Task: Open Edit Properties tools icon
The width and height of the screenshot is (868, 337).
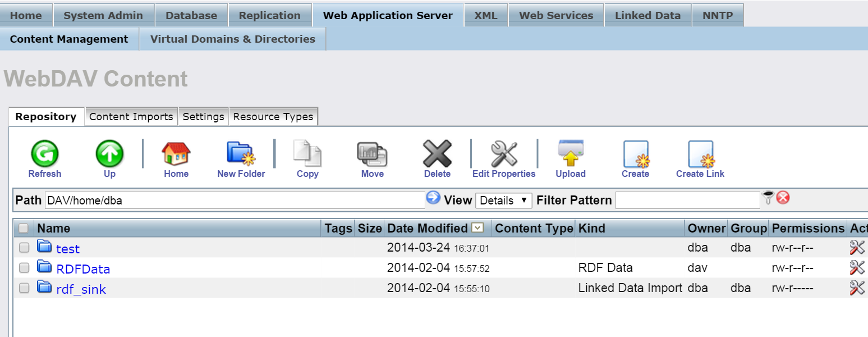Action: [504, 154]
